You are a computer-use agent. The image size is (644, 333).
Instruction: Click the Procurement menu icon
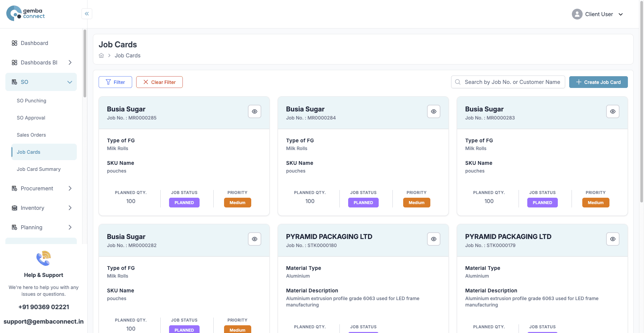(14, 188)
